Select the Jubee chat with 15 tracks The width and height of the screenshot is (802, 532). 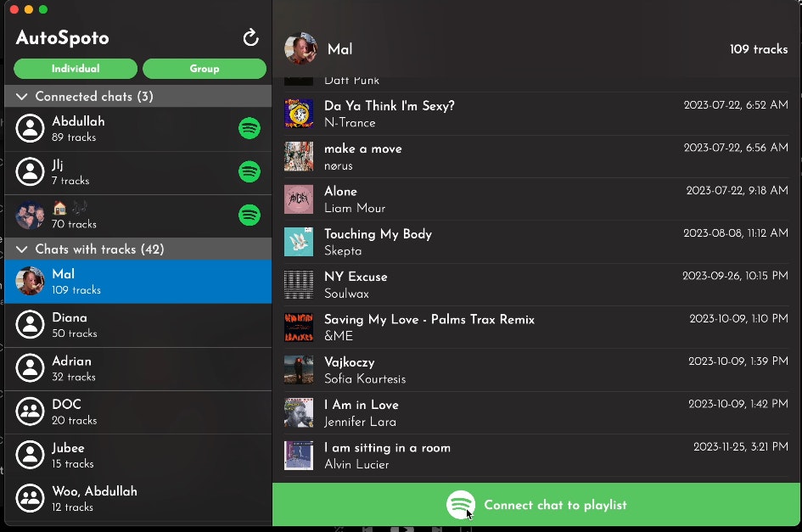pos(138,456)
